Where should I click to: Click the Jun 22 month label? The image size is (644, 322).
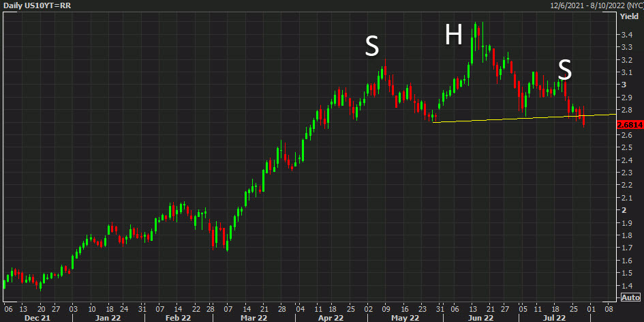click(x=480, y=318)
